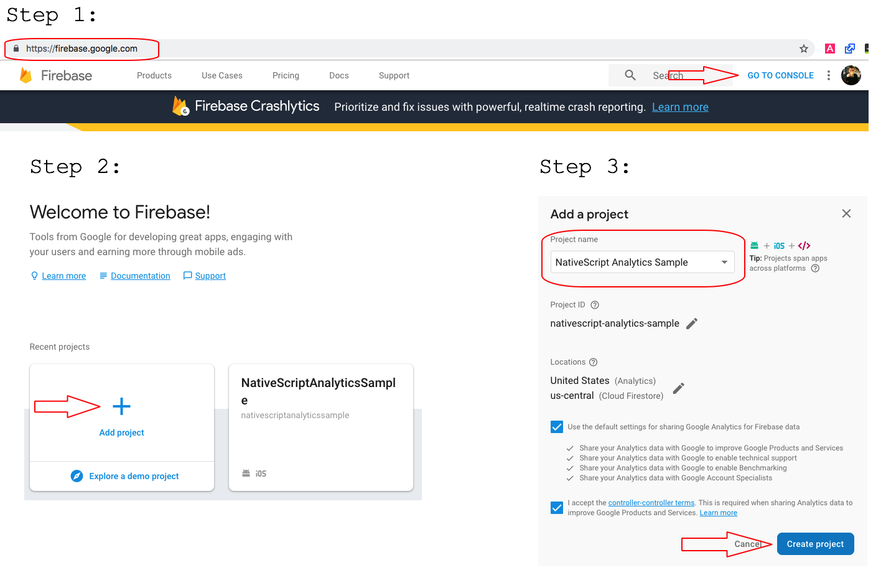Click the pencil icon to edit Project ID
886x588 pixels.
(x=691, y=324)
